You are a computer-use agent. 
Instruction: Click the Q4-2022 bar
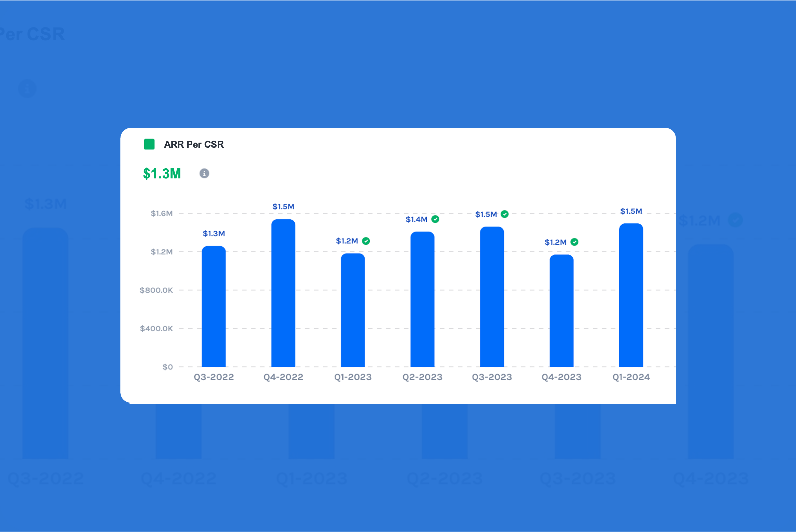click(x=283, y=293)
